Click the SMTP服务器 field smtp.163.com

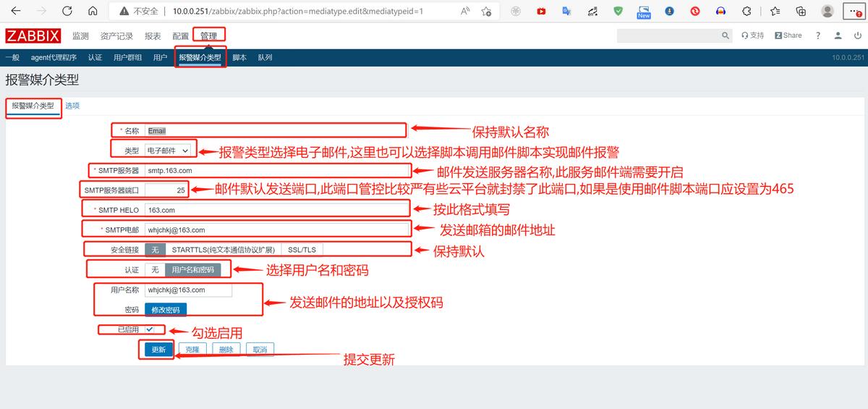click(276, 170)
